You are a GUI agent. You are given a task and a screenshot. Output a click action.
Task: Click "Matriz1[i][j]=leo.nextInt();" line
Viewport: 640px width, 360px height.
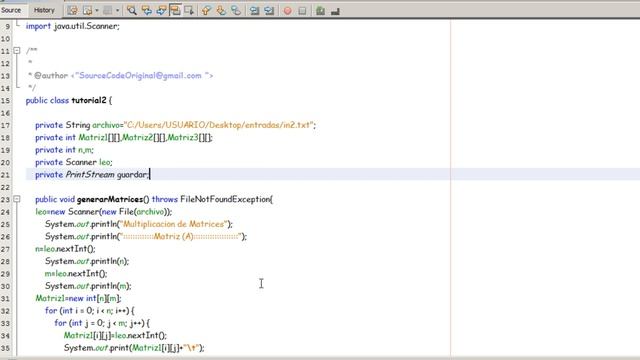(115, 336)
